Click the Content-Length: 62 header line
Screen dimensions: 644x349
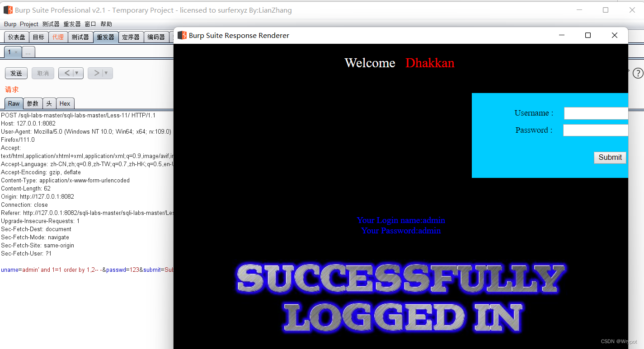pos(26,188)
